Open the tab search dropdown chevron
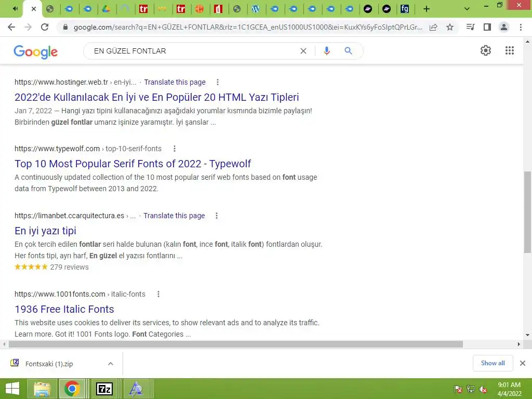The width and height of the screenshot is (532, 399). (x=467, y=9)
